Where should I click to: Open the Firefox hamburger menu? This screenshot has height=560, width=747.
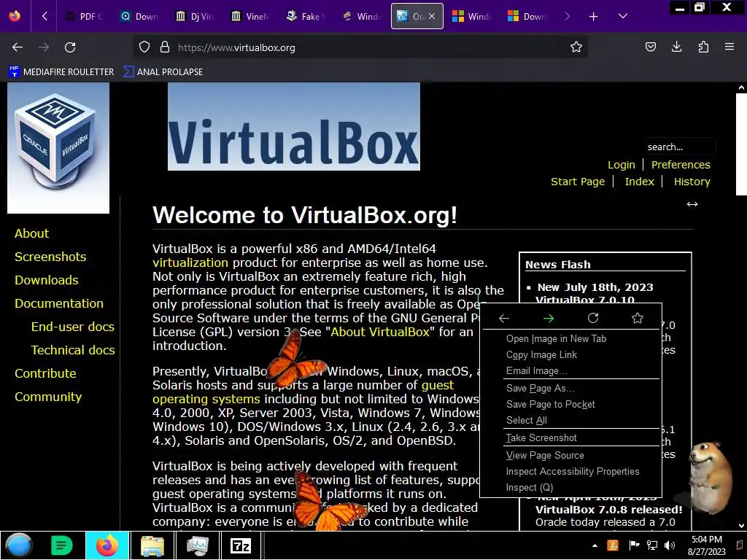[x=729, y=47]
